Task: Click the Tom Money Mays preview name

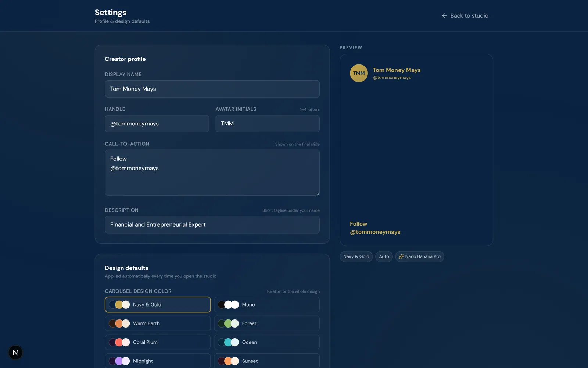Action: pyautogui.click(x=397, y=70)
